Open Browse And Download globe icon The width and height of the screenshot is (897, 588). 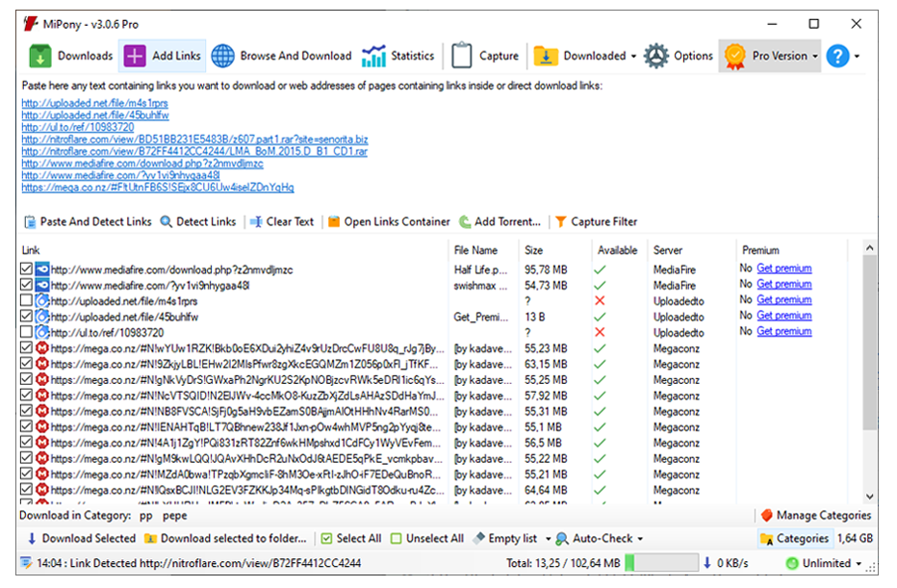223,56
